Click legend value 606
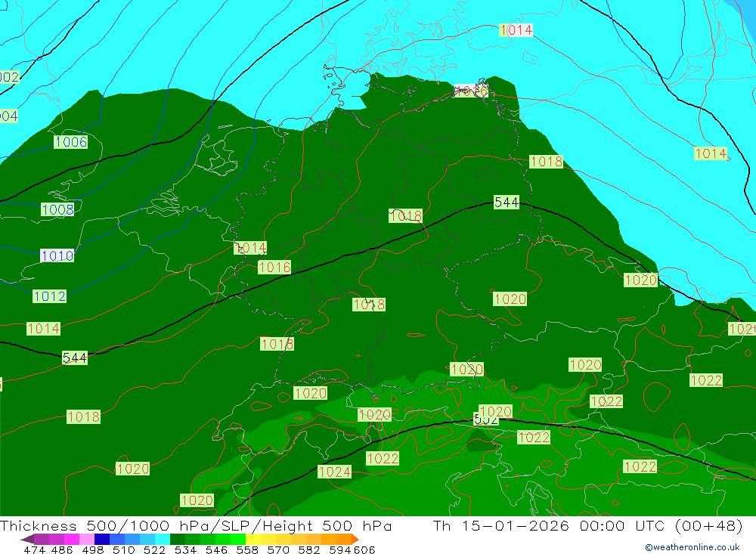Screen dimensions: 756x554 364,549
